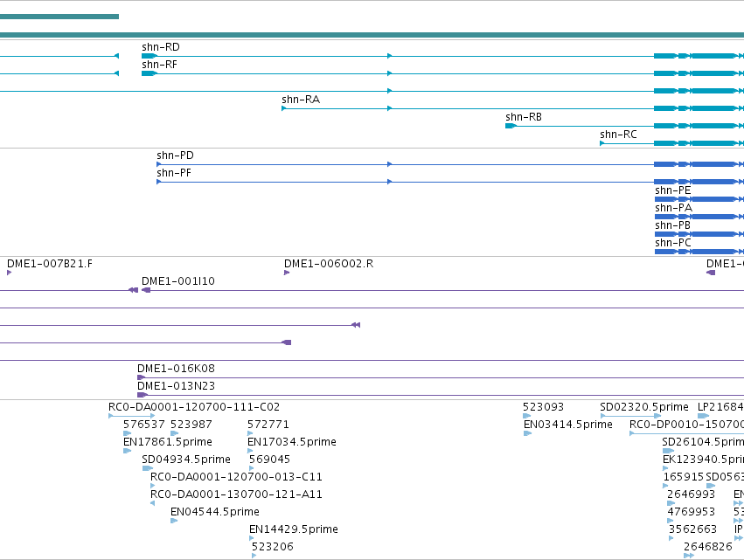Click the EN17861.5prime EST label

coord(168,442)
